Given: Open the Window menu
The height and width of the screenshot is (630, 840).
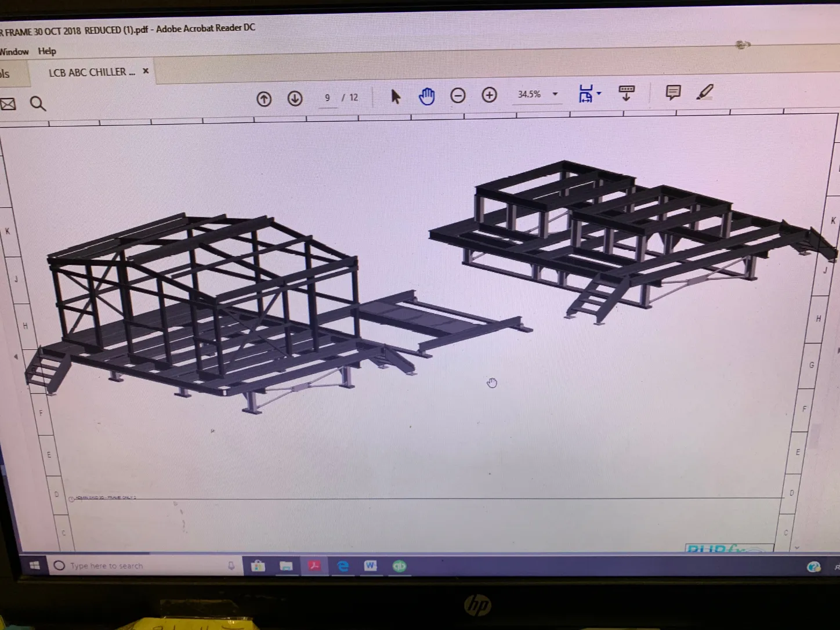Looking at the screenshot, I should coord(14,52).
